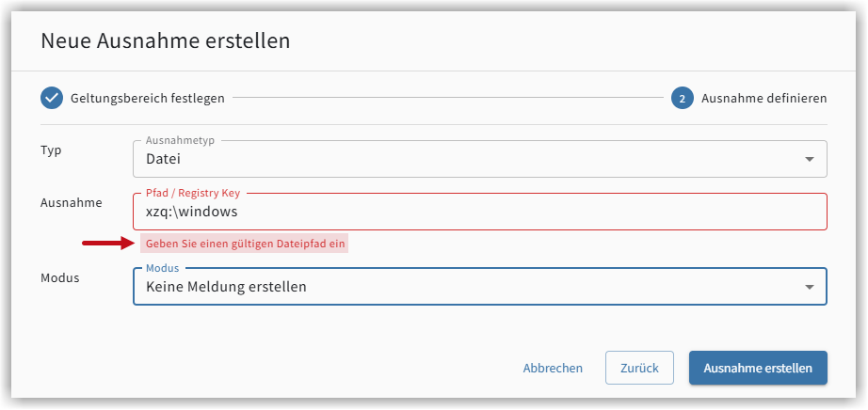This screenshot has width=868, height=410.
Task: Click the step 2 number circle
Action: 682,99
